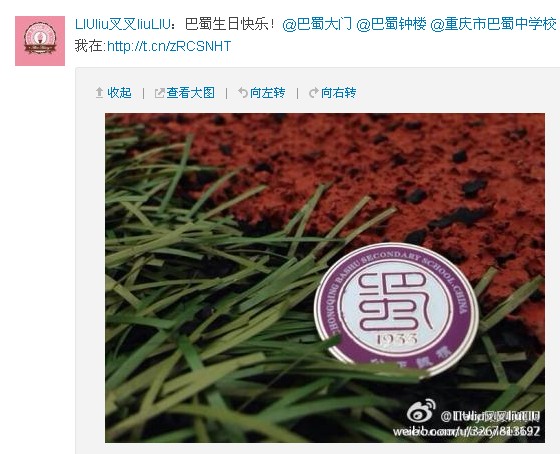The height and width of the screenshot is (454, 560).
Task: Click the rotate-left arrow icon
Action: [243, 93]
